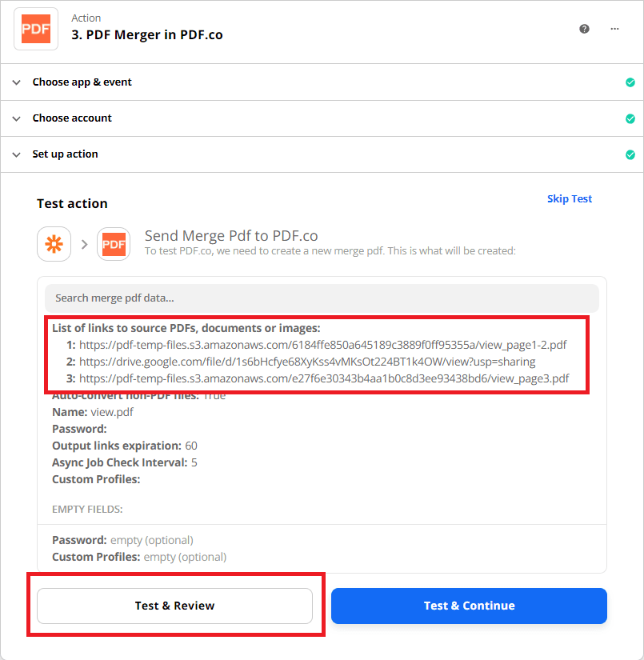644x660 pixels.
Task: Click the PDF.co app icon in the header
Action: tap(35, 28)
